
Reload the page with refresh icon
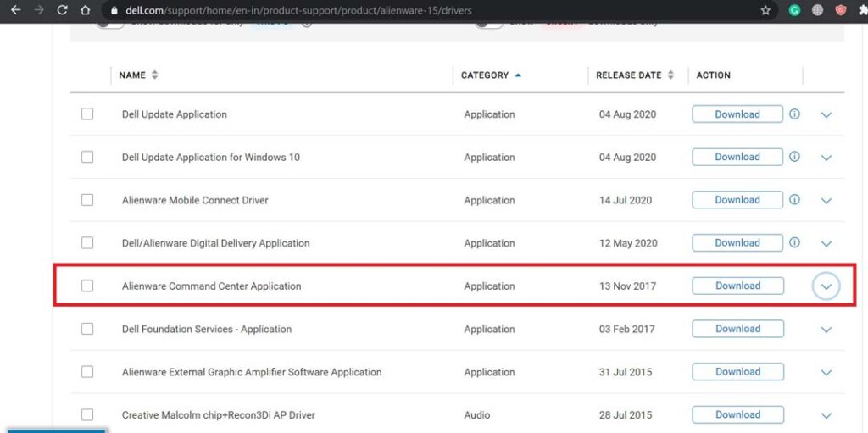point(62,11)
